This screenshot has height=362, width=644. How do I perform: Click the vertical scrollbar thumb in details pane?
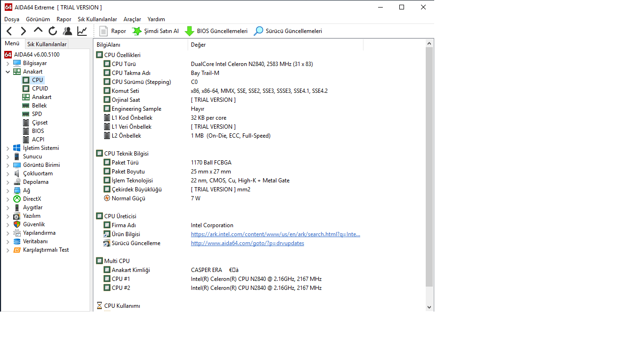pos(429,167)
